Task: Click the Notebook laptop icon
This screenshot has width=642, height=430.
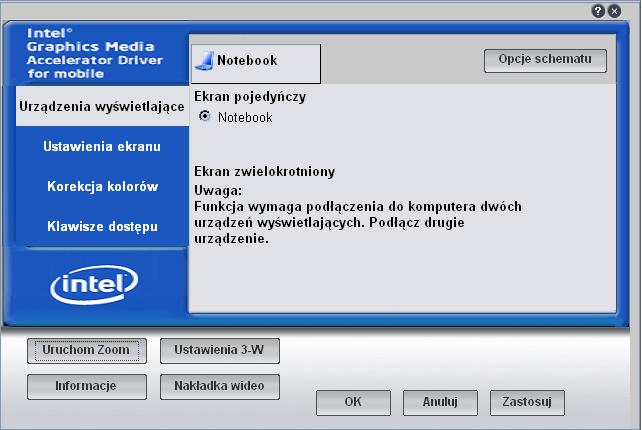Action: pyautogui.click(x=204, y=61)
